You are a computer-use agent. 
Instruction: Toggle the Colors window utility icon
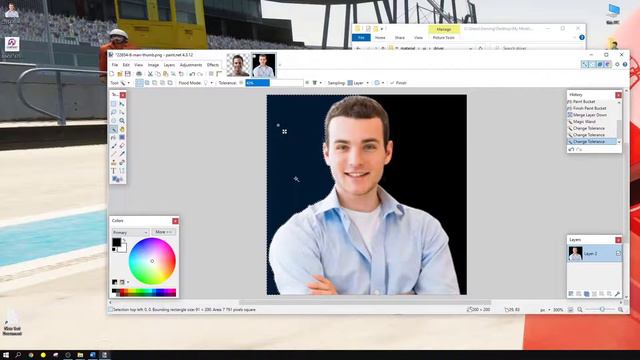(x=607, y=64)
